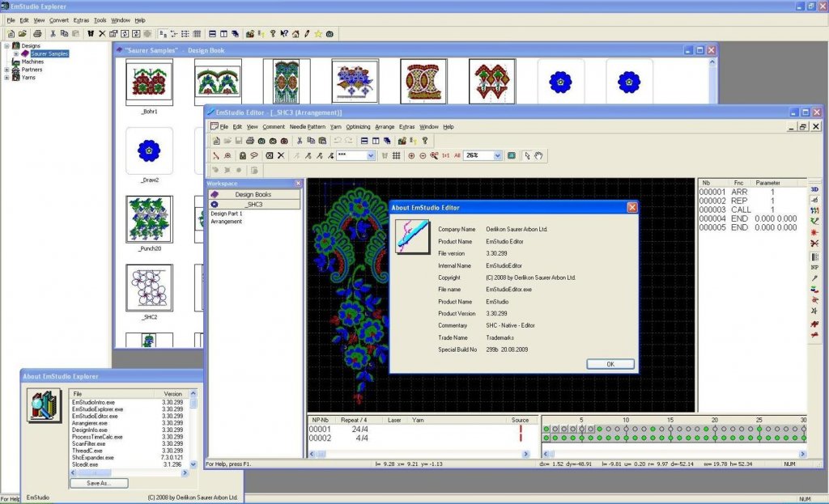Click the red camera icon in Editor toolbar

[284, 141]
